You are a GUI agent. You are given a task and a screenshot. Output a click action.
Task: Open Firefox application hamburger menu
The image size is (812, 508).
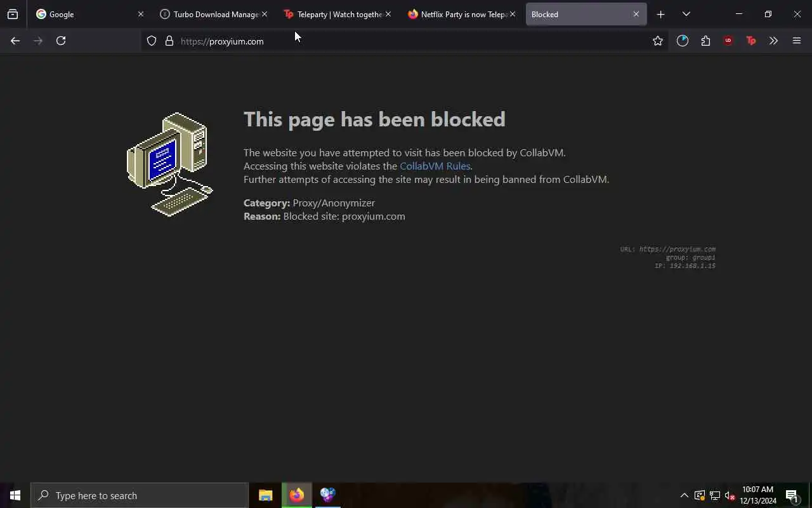click(x=797, y=41)
